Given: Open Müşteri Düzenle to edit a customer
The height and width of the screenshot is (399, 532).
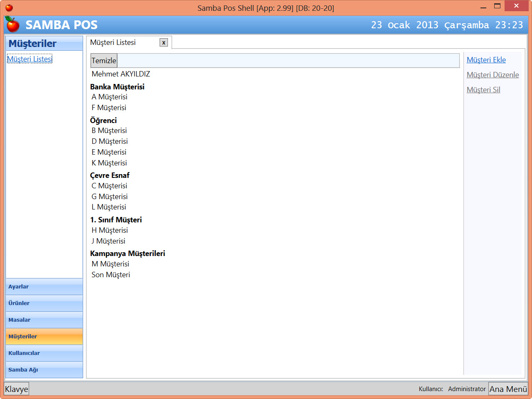Looking at the screenshot, I should click(493, 74).
